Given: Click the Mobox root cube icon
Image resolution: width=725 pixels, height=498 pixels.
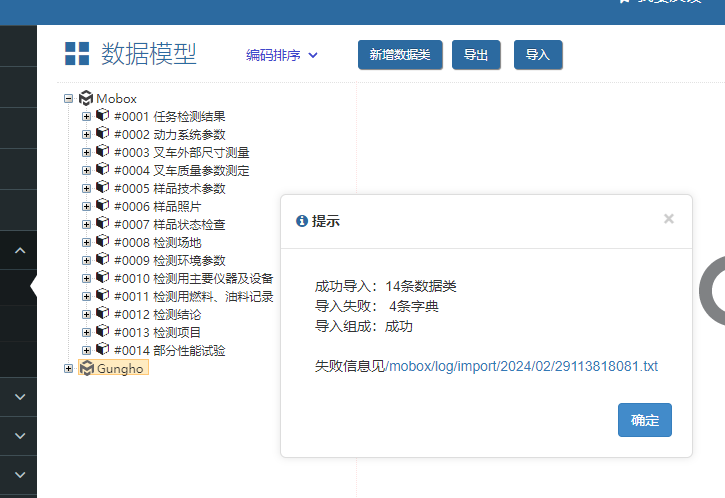Looking at the screenshot, I should point(85,99).
